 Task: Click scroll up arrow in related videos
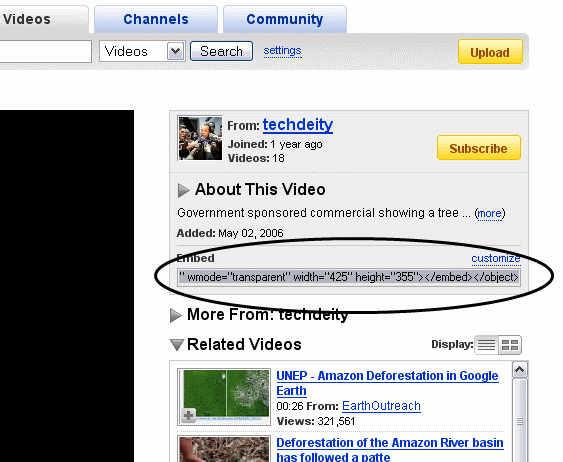520,370
